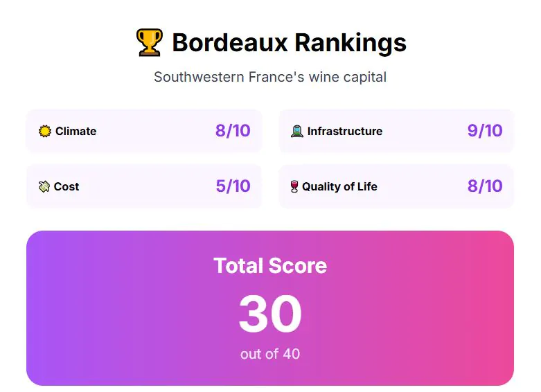Click the Bordeaux Rankings heading
The height and width of the screenshot is (392, 541).
click(289, 43)
